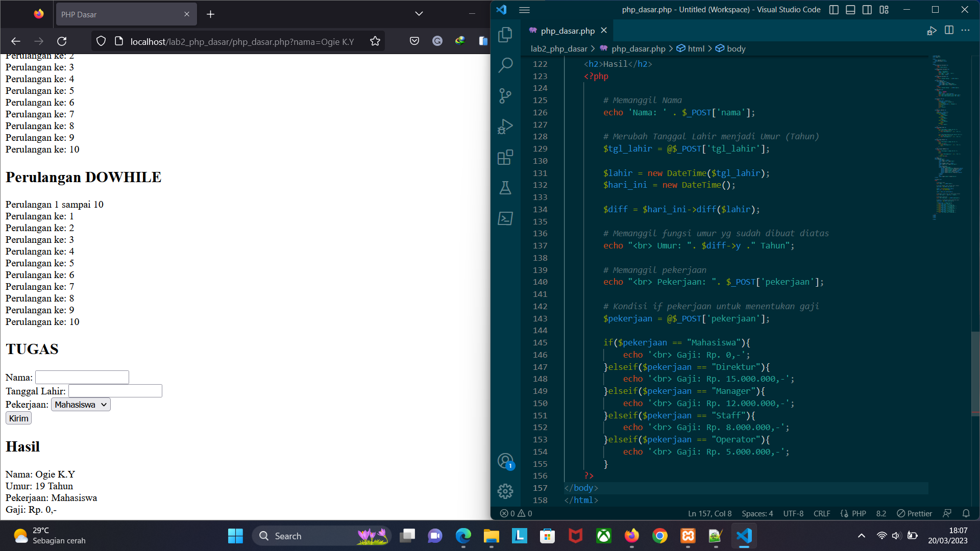Open the Run and Debug panel
Screen dimensions: 980x551
pos(505,127)
